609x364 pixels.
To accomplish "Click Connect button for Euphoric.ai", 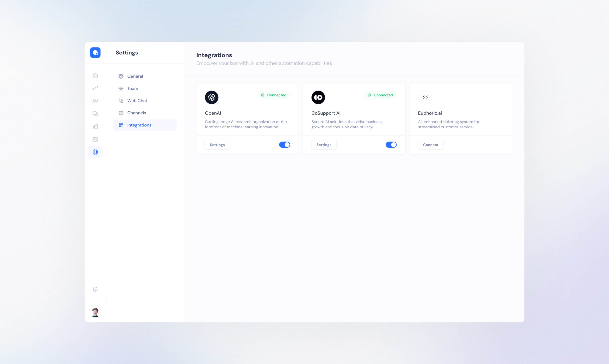I will pos(431,145).
